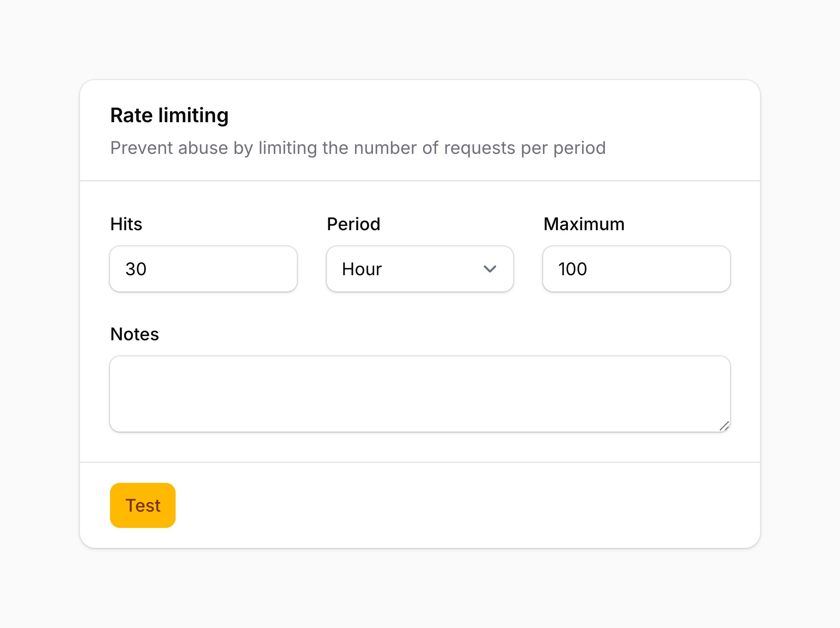Focus the Maximum input field
This screenshot has width=840, height=628.
coord(635,269)
